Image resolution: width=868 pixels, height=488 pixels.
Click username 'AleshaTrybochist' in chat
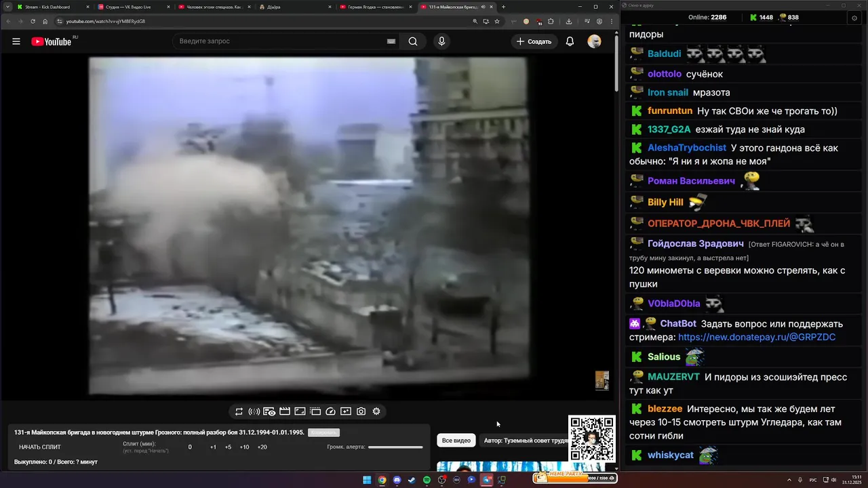[x=687, y=148]
